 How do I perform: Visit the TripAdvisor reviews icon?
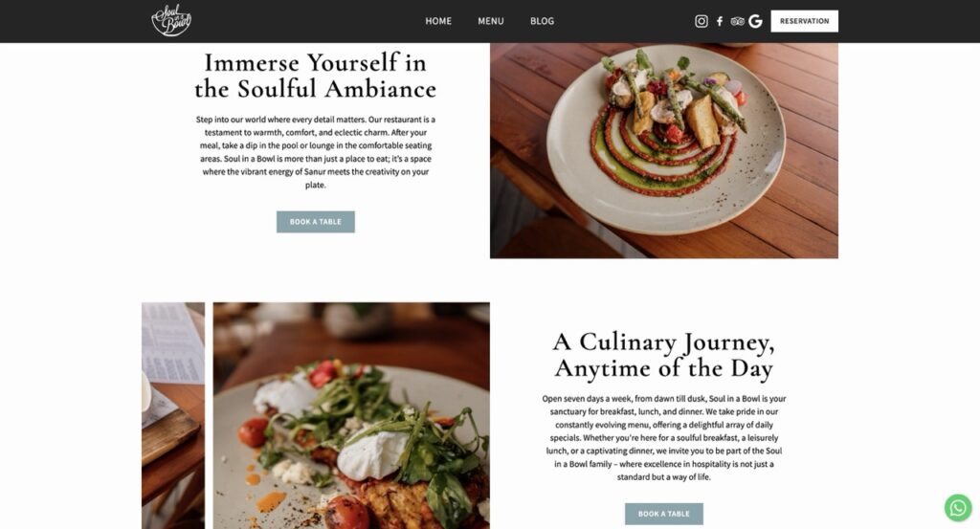click(738, 21)
